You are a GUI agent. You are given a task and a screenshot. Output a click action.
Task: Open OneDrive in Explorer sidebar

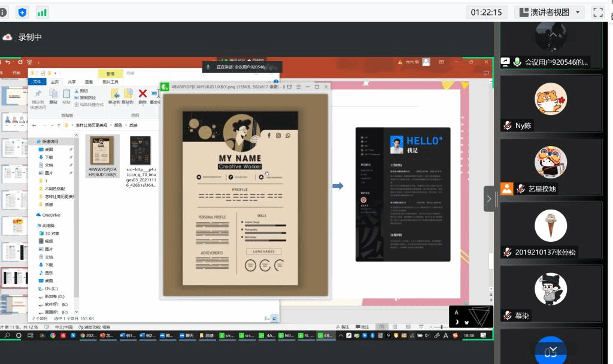click(51, 215)
